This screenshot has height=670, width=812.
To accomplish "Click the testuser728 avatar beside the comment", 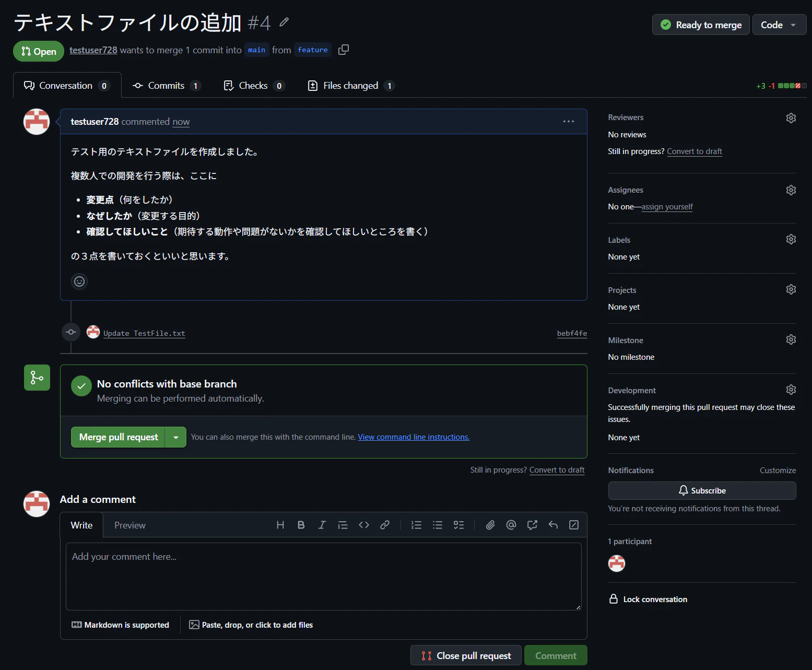I will click(37, 122).
